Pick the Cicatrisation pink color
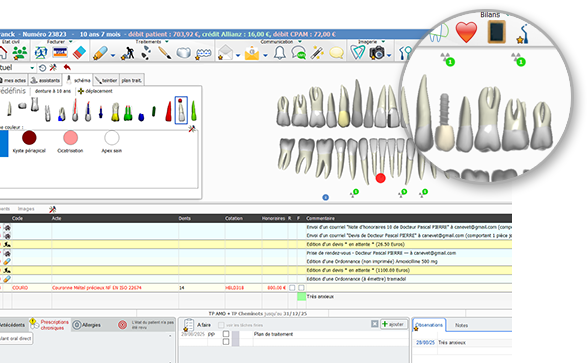This screenshot has height=363, width=588. coord(70,138)
